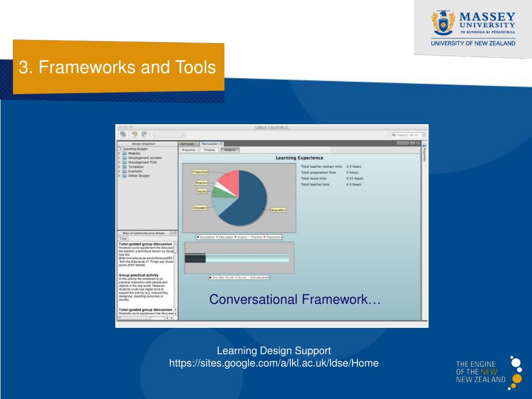The width and height of the screenshot is (532, 399).
Task: Click the Templates folder icon
Action: (x=125, y=167)
